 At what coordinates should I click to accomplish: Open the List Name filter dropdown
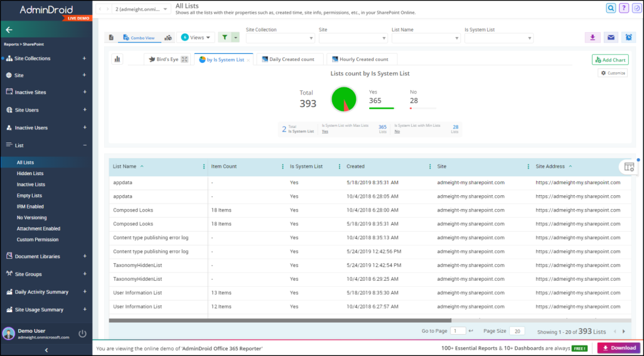click(426, 38)
